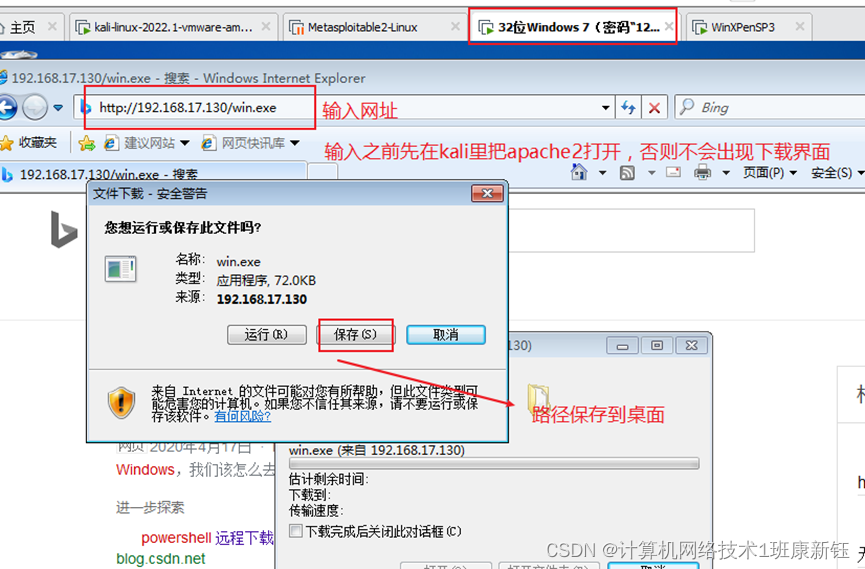Click the yellow security shield icon
Screen dimensions: 865x569
pyautogui.click(x=121, y=402)
